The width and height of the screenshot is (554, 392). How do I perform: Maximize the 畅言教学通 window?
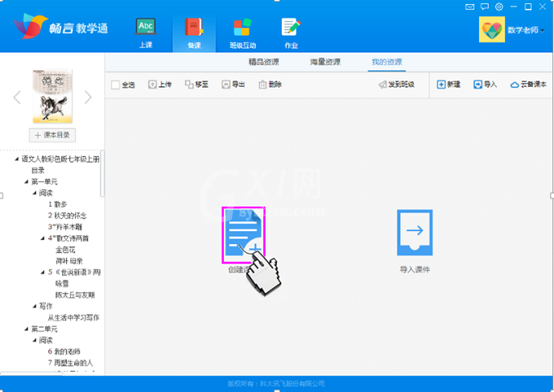pos(528,6)
